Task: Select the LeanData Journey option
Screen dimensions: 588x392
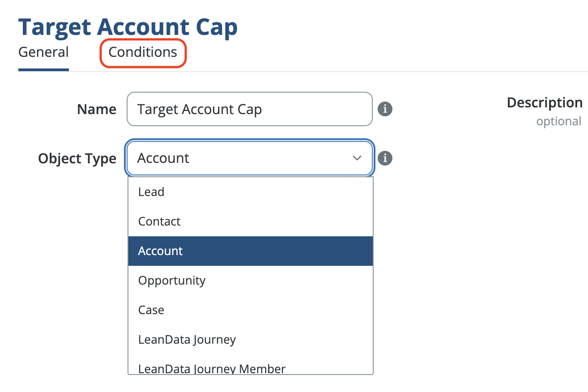Action: pos(187,340)
